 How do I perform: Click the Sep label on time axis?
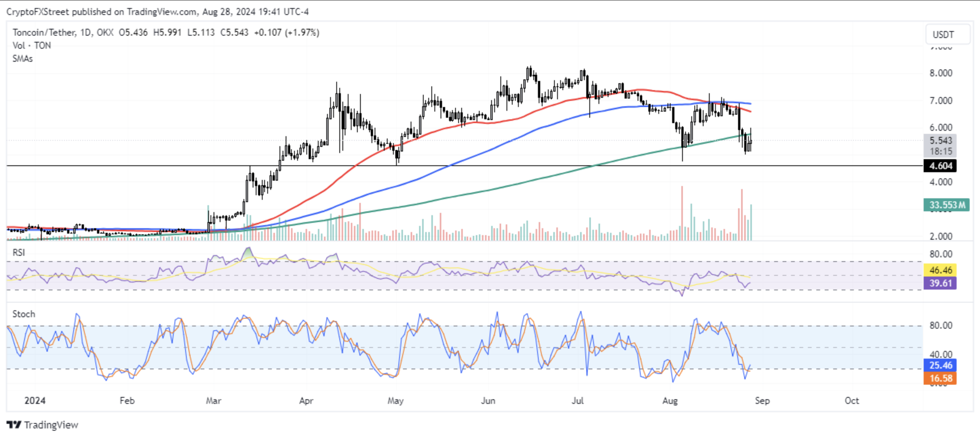point(762,401)
